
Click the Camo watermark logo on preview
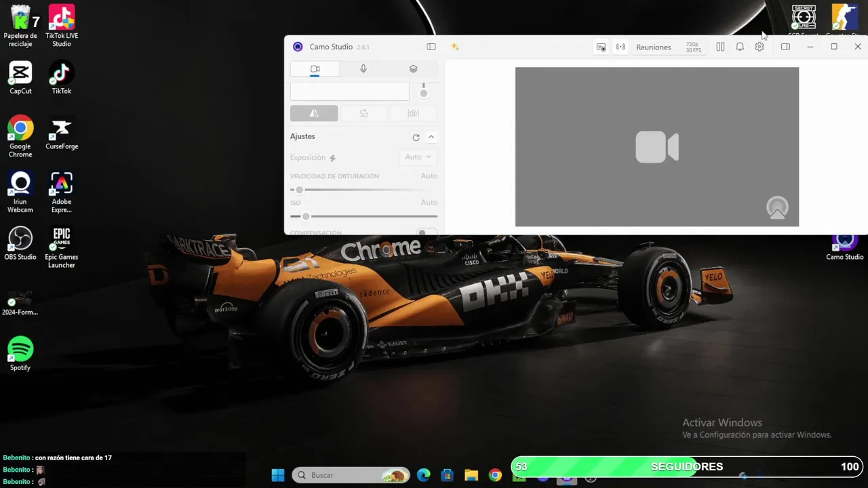(777, 207)
